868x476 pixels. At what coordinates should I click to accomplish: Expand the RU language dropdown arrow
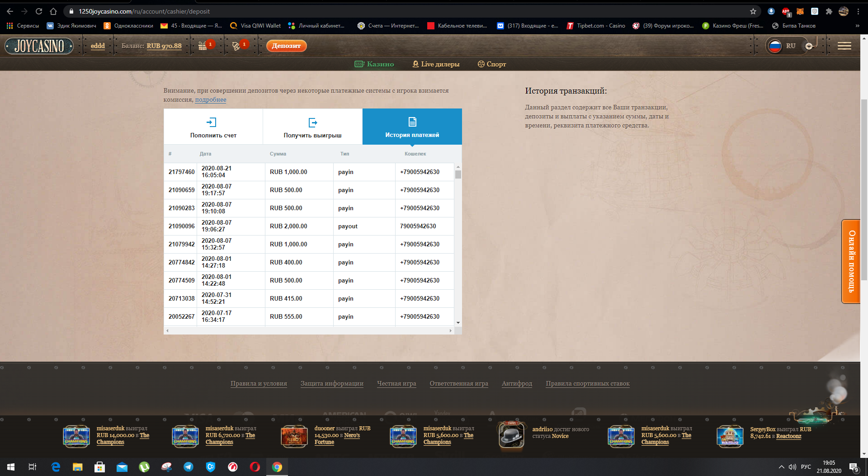[809, 46]
